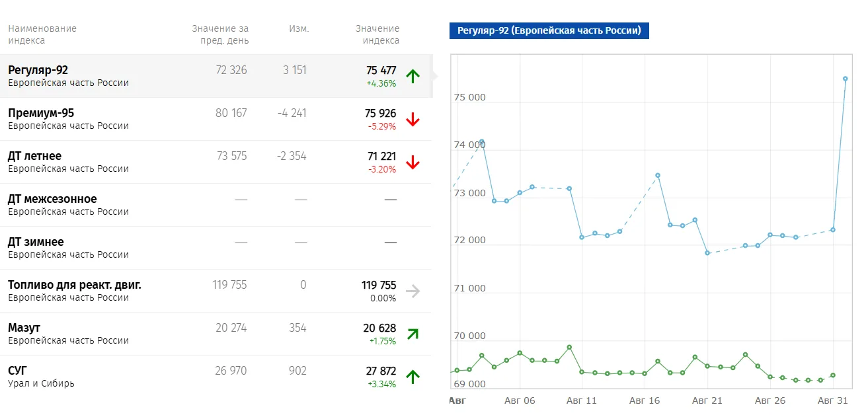Click the blue Регуляр-92 chart title label
Viewport: 868px width, 417px height.
click(x=549, y=30)
